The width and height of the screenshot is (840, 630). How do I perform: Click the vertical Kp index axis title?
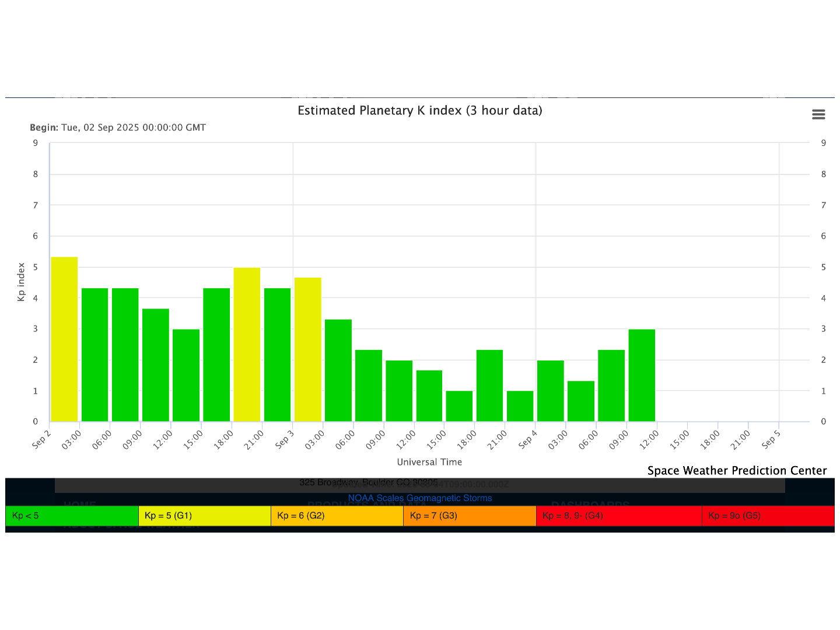(21, 282)
